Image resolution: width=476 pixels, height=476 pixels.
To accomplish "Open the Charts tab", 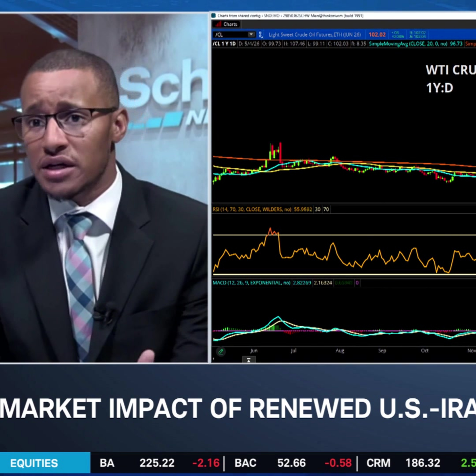I will (226, 24).
